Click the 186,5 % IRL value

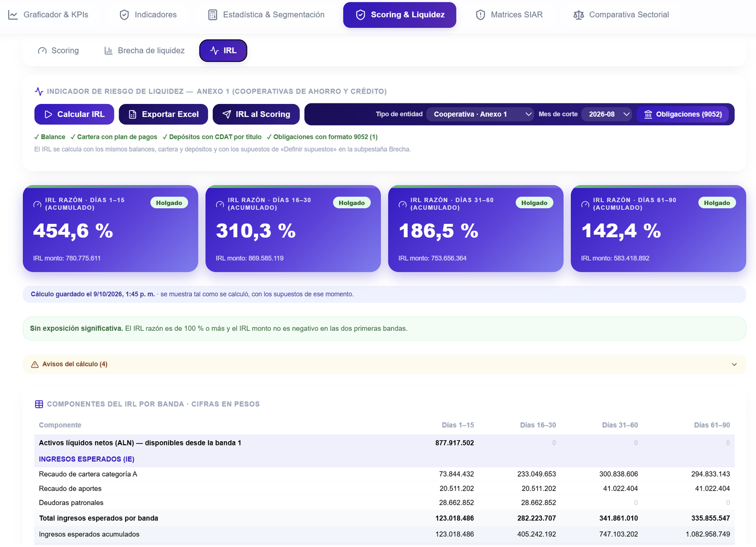438,231
